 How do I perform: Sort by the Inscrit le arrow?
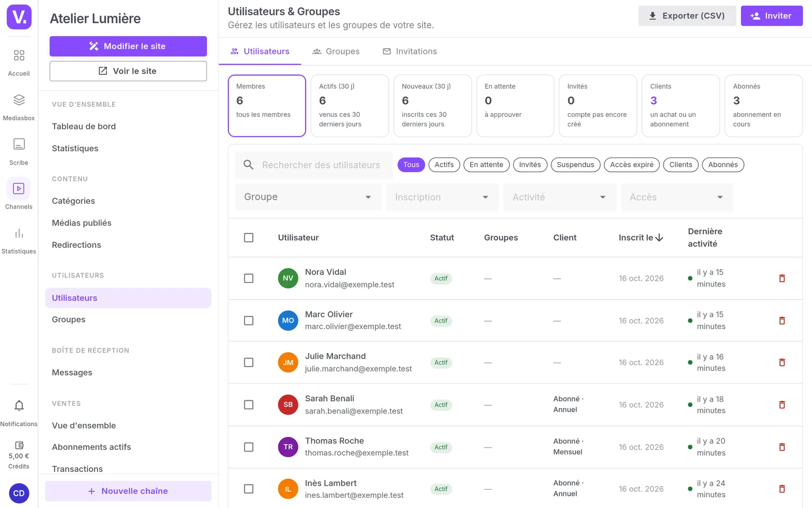(659, 238)
